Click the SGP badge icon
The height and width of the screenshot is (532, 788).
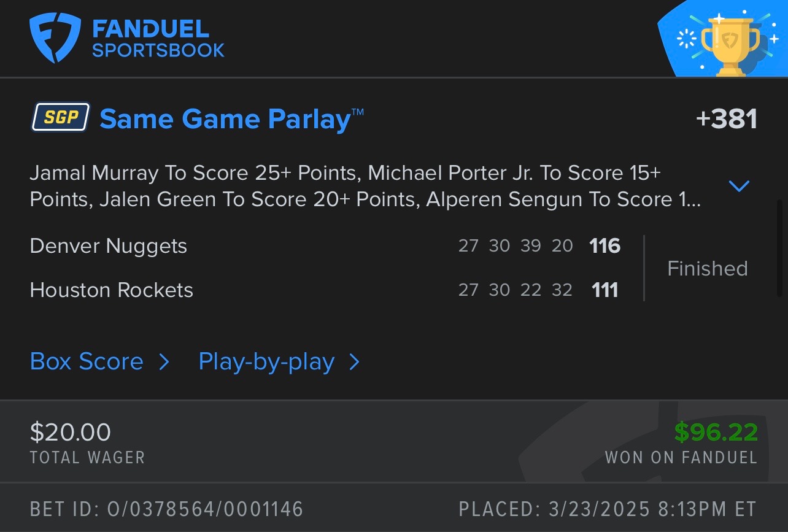61,117
